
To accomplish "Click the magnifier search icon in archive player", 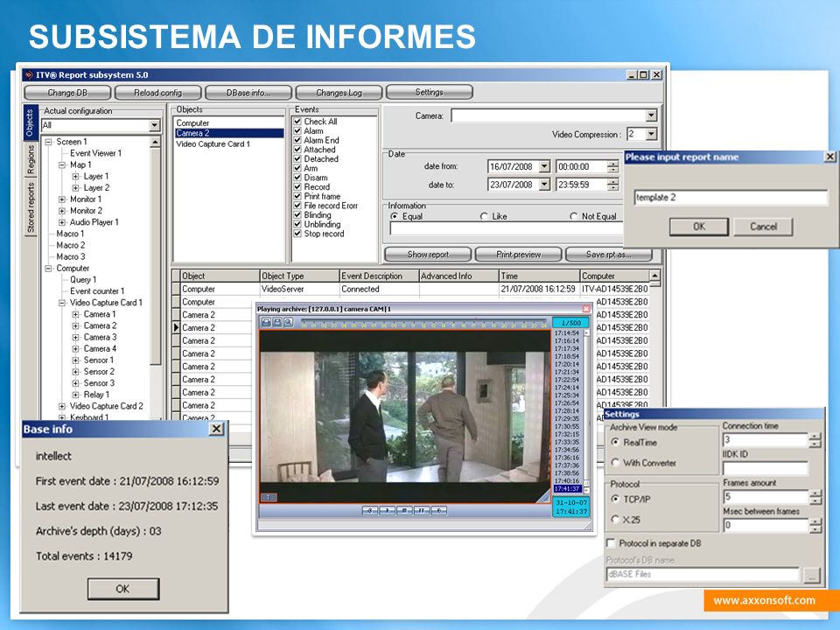I will [288, 322].
